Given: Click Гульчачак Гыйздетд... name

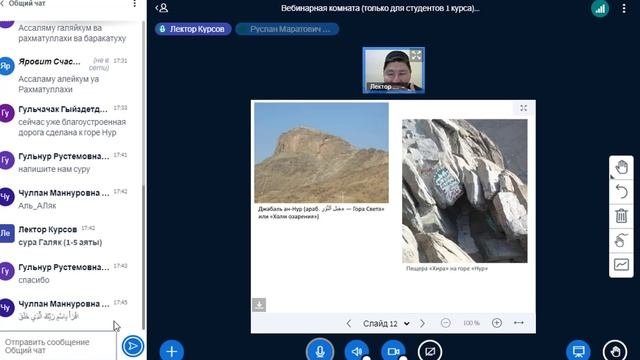Looking at the screenshot, I should 63,109.
